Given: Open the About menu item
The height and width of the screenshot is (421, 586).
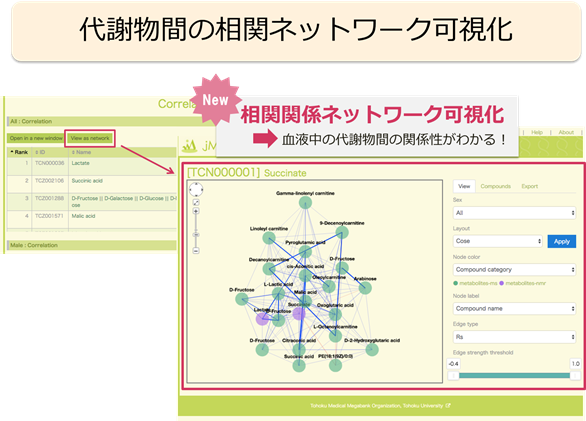Looking at the screenshot, I should point(566,132).
